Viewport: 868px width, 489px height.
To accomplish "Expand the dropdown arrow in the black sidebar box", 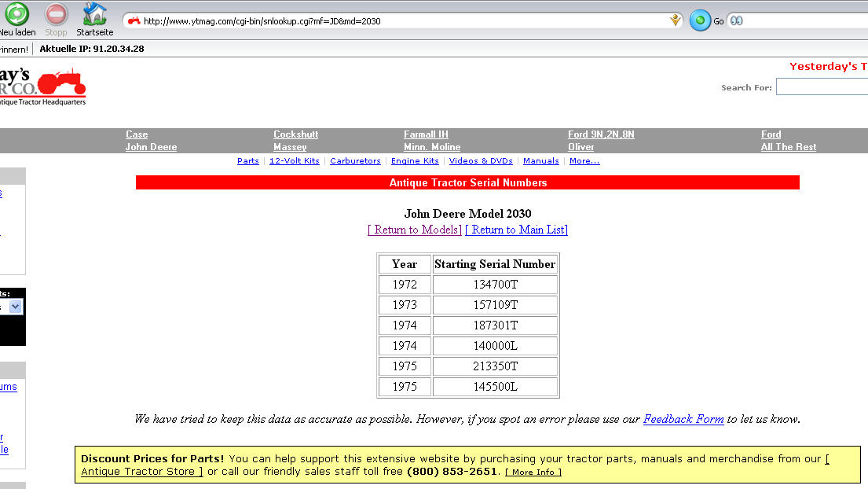I will pos(16,307).
